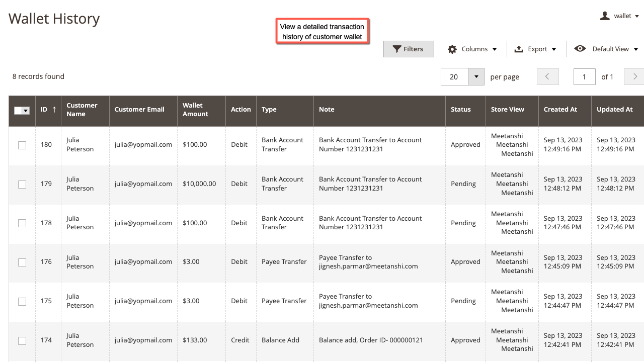Screen dimensions: 644x362
Task: Click the Filters funnel icon
Action: click(x=397, y=49)
